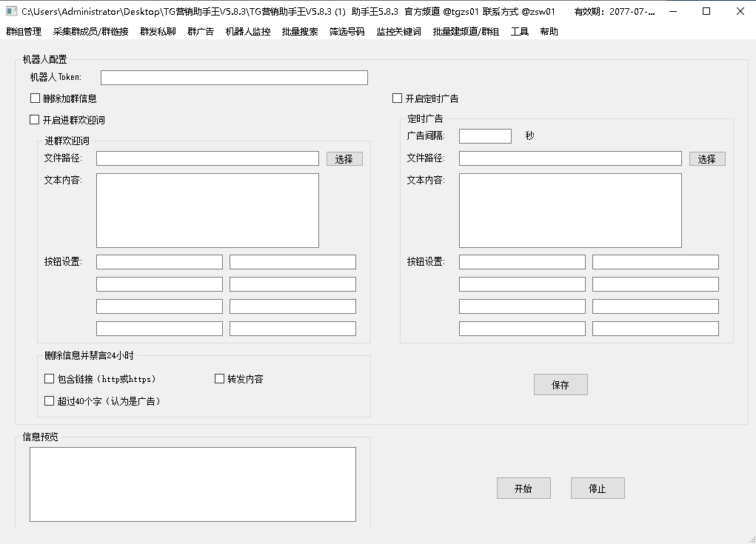756x544 pixels.
Task: Click the 广告间隔 seconds input box
Action: tap(485, 136)
